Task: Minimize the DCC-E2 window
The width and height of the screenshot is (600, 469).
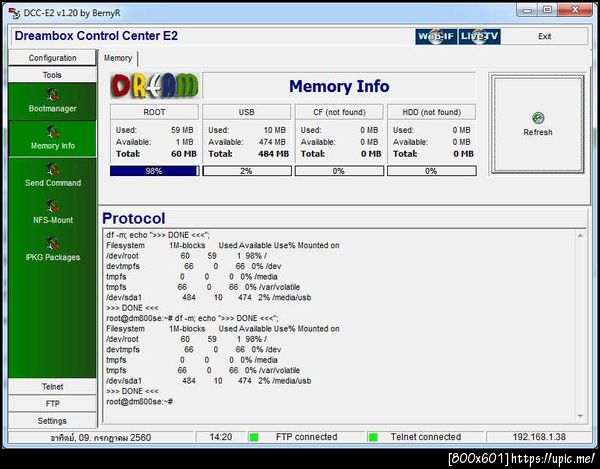Action: 527,10
